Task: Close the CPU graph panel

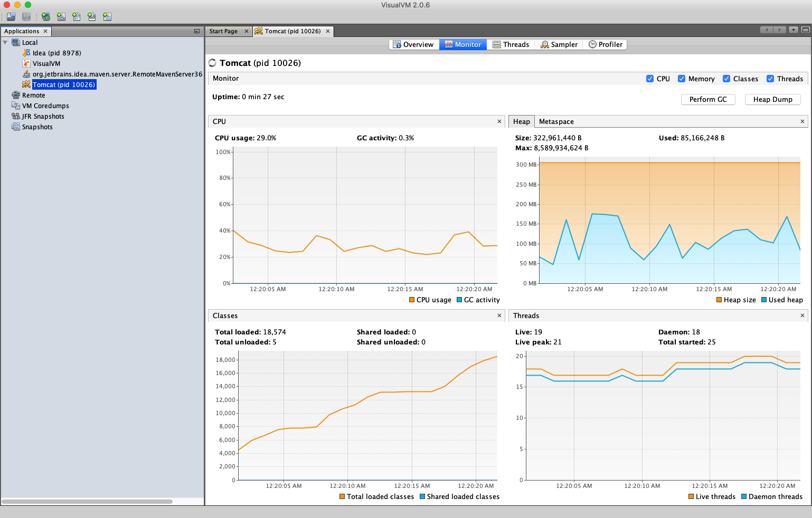Action: [x=499, y=122]
